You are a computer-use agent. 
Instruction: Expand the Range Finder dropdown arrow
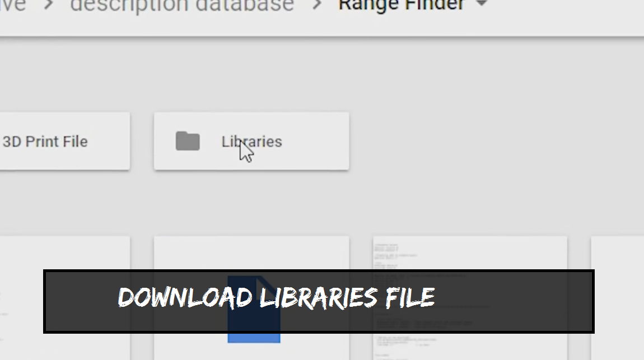coord(482,3)
